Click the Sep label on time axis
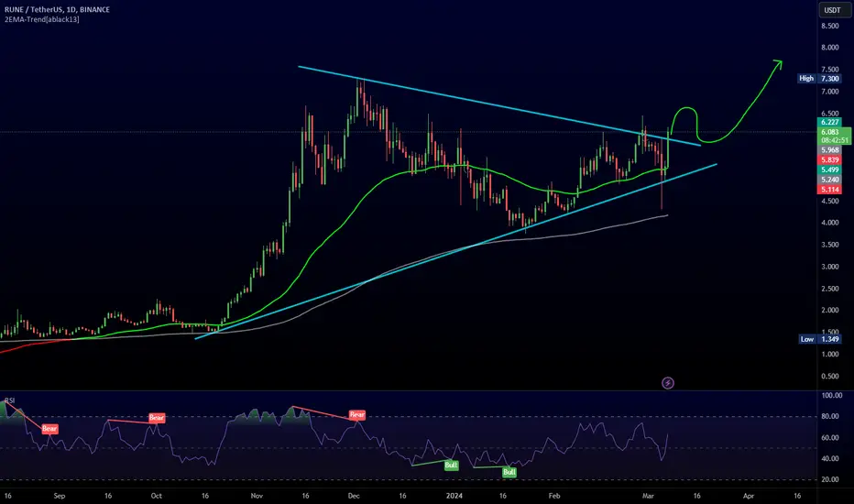Viewport: 854px width, 504px height. click(x=60, y=496)
